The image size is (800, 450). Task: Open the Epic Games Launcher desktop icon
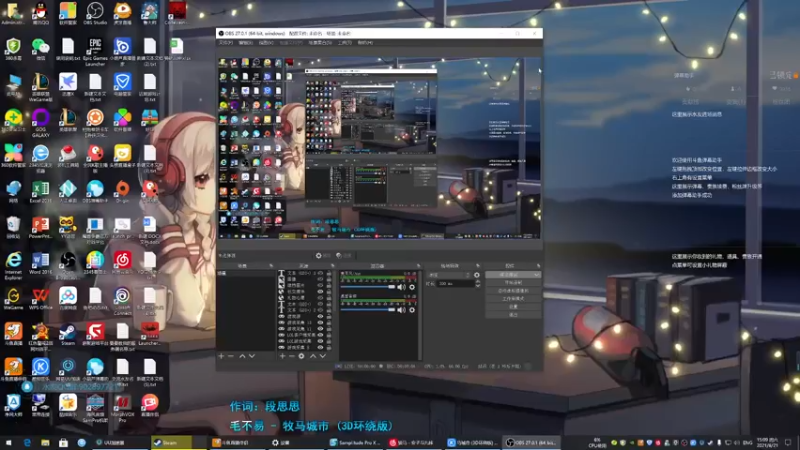95,52
